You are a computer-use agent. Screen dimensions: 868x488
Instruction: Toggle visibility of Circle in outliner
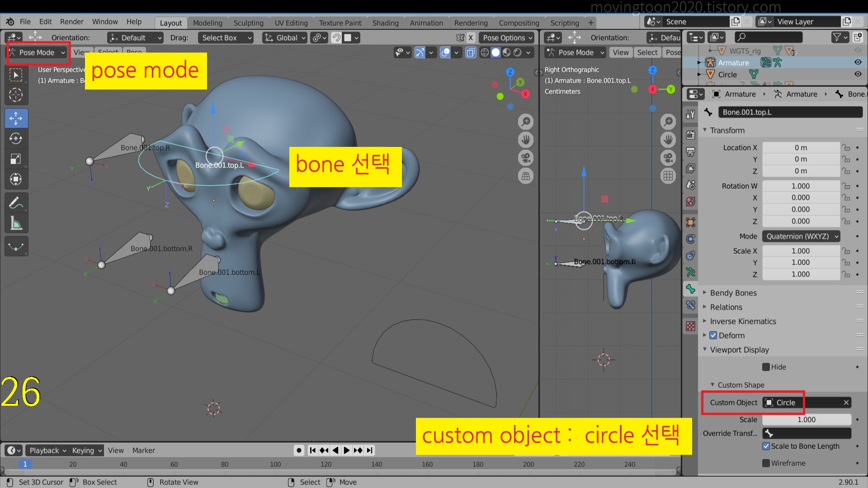tap(858, 74)
